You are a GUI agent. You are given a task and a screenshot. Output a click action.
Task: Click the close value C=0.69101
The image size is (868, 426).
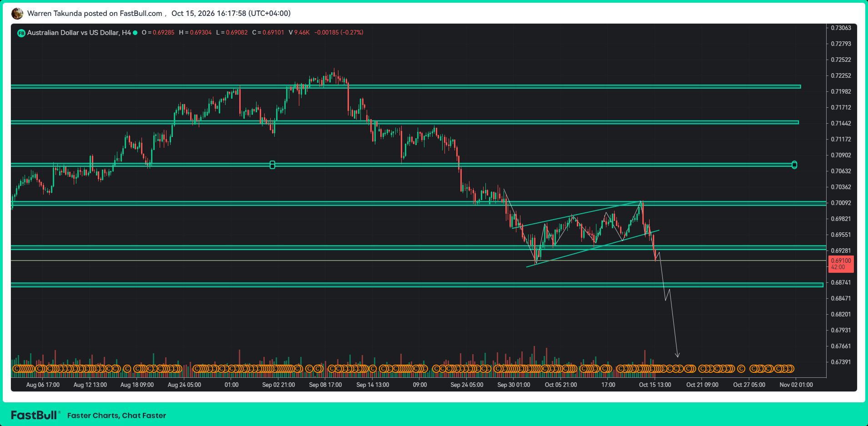click(268, 33)
